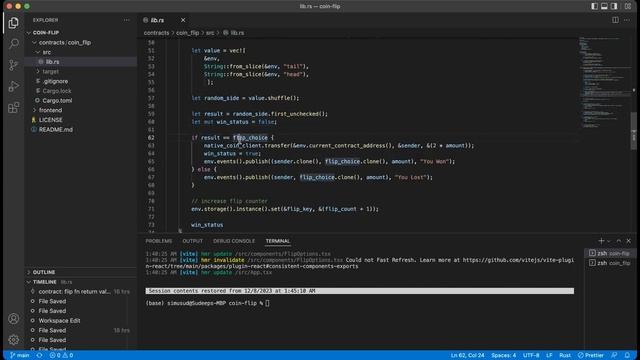The image size is (640, 360).
Task: Click the code minimap overview
Action: (x=604, y=82)
